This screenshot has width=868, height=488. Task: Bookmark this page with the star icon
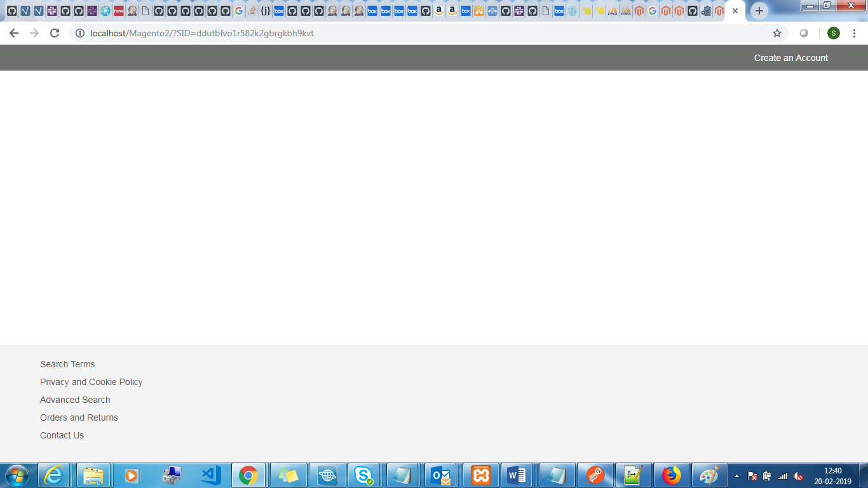tap(776, 33)
